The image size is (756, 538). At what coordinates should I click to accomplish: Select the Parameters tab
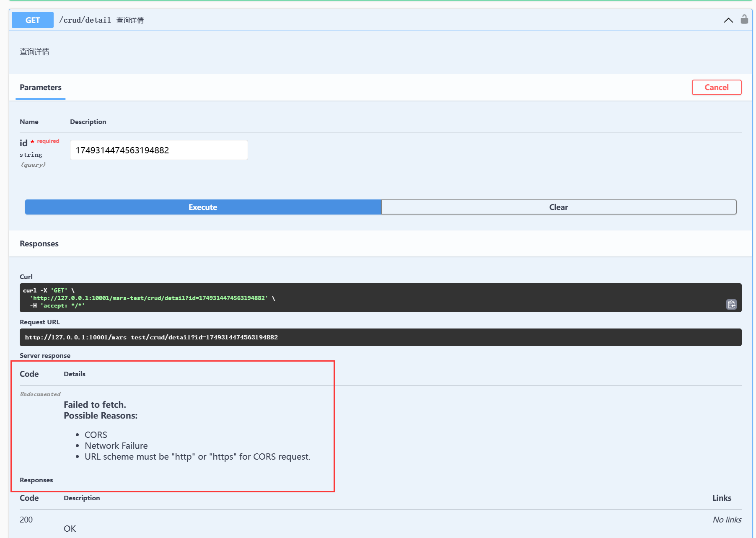41,87
